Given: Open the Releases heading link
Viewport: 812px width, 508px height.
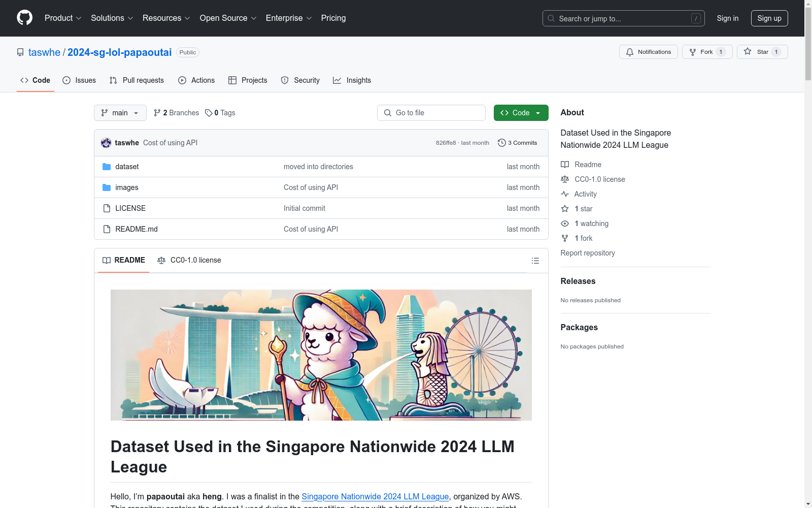Looking at the screenshot, I should click(578, 281).
